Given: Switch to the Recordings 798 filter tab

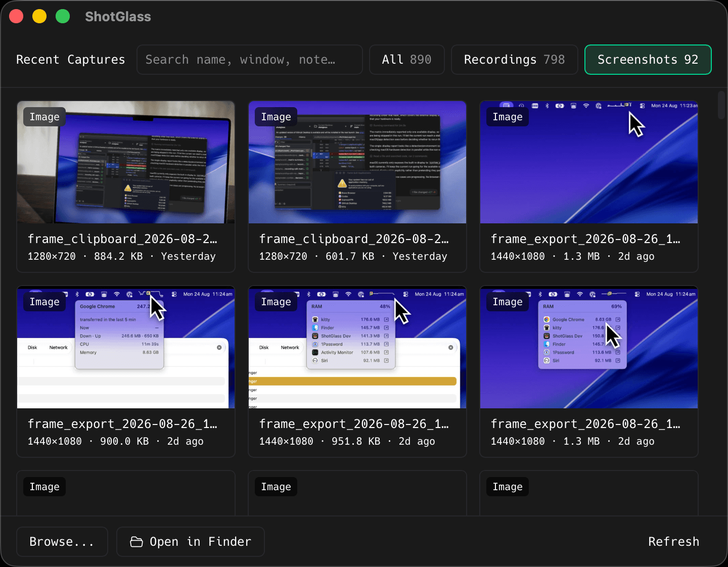Looking at the screenshot, I should 514,60.
